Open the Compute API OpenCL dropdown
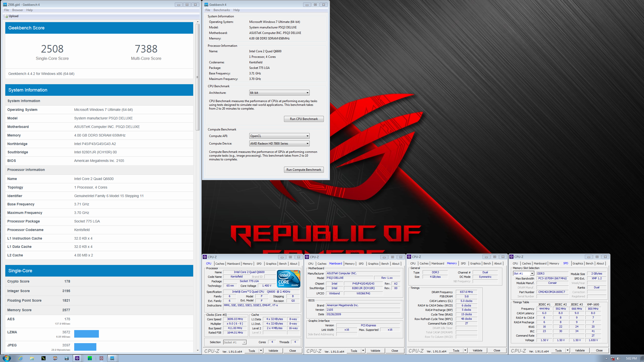 click(279, 136)
